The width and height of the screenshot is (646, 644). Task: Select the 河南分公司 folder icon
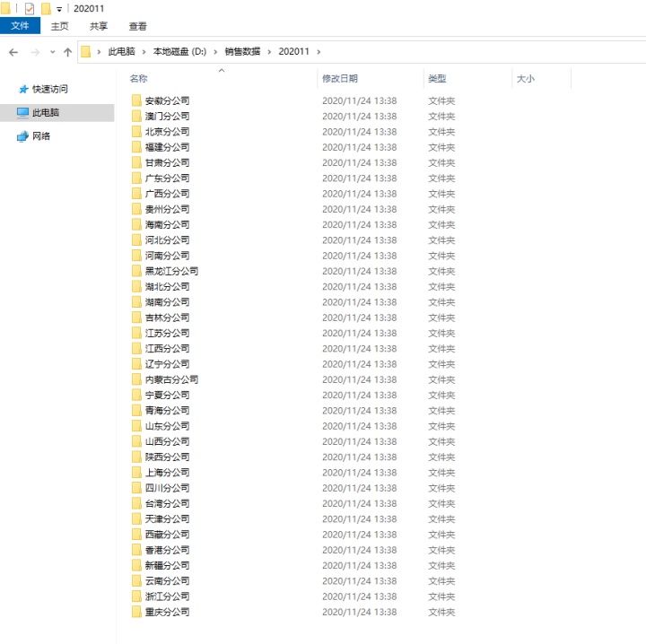pos(136,256)
